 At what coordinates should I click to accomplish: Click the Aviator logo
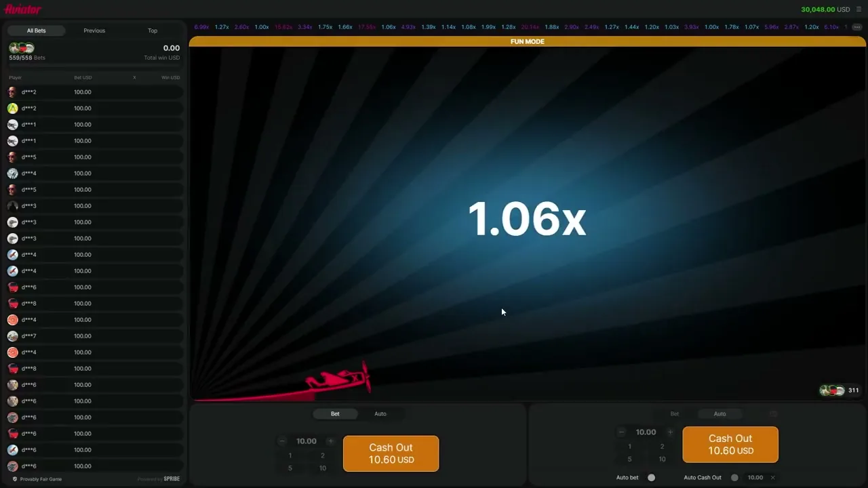pyautogui.click(x=23, y=9)
